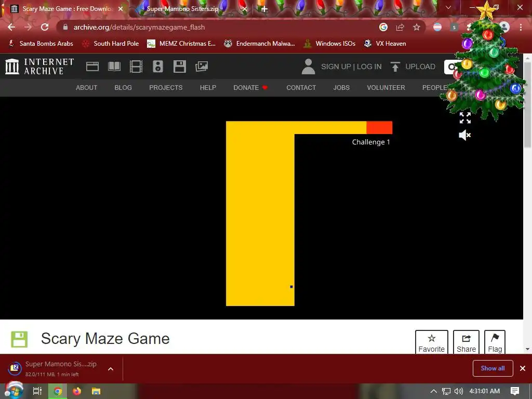Open File Explorer from taskbar

96,391
